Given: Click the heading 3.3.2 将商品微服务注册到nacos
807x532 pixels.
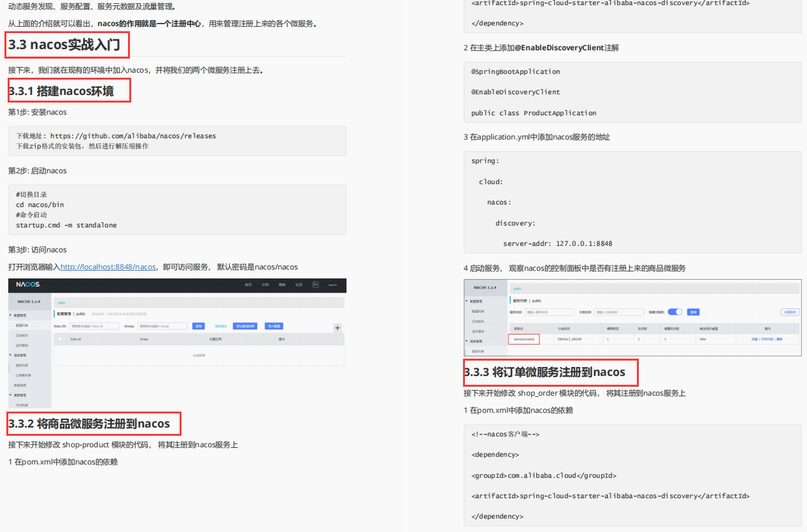Looking at the screenshot, I should (x=89, y=424).
